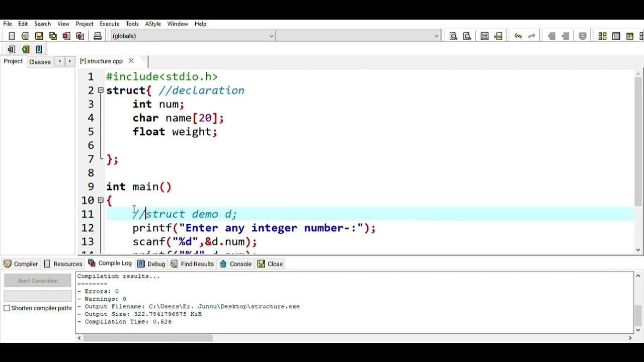644x362 pixels.
Task: Click the Abort Compilation button
Action: pos(38,281)
